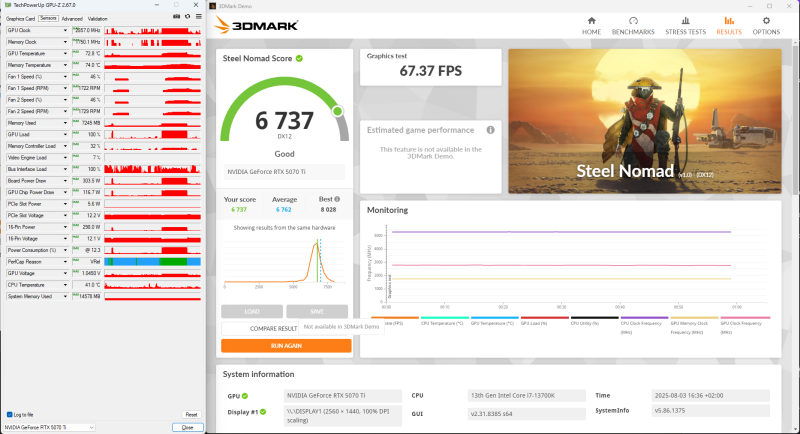Click the 3DMark logo
Screen dimensions: 800x434
pyautogui.click(x=256, y=25)
